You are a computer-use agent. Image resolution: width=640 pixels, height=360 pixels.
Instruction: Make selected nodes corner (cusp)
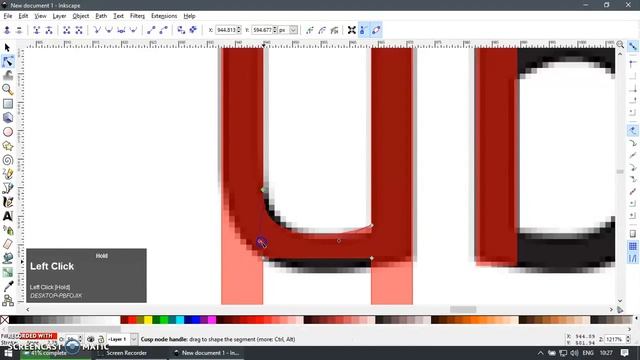97,30
